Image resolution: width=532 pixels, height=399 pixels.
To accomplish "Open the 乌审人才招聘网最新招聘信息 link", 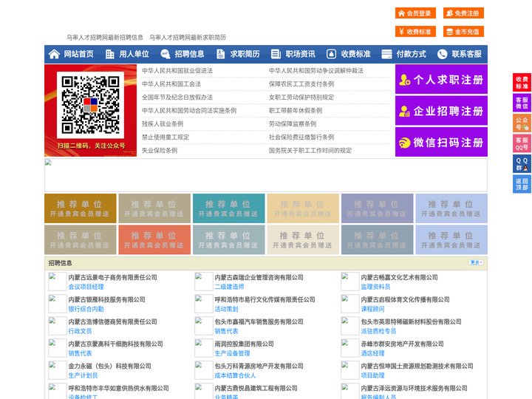I will (x=105, y=38).
